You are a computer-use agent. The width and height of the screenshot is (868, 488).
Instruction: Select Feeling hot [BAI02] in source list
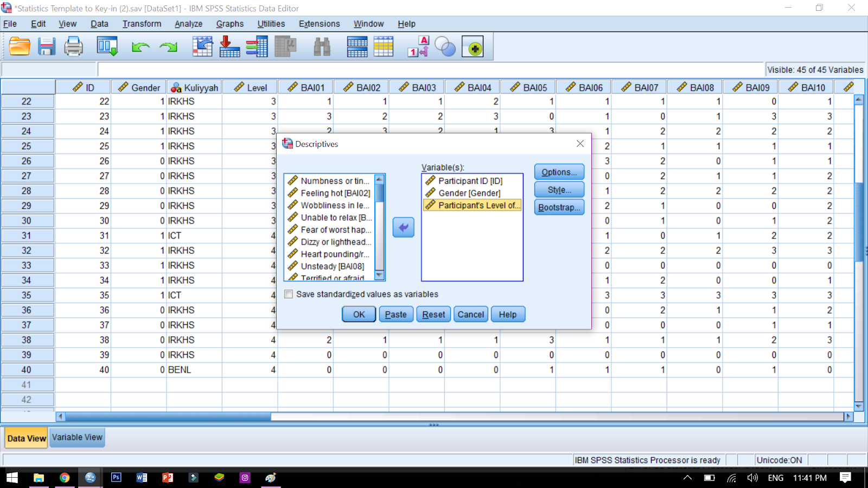[329, 193]
